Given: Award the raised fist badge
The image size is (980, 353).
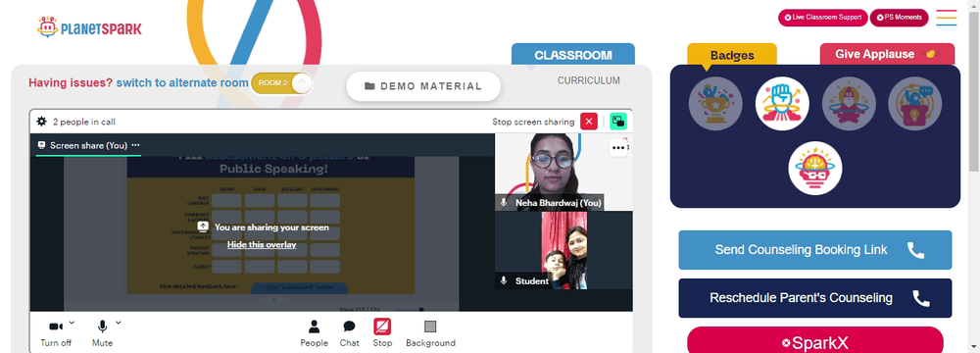Looking at the screenshot, I should coord(782,104).
